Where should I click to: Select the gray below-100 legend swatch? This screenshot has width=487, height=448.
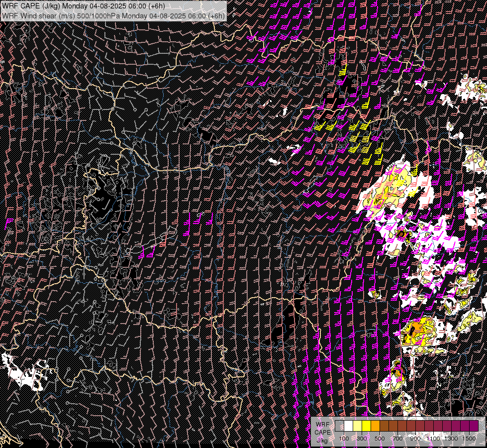coord(339,426)
